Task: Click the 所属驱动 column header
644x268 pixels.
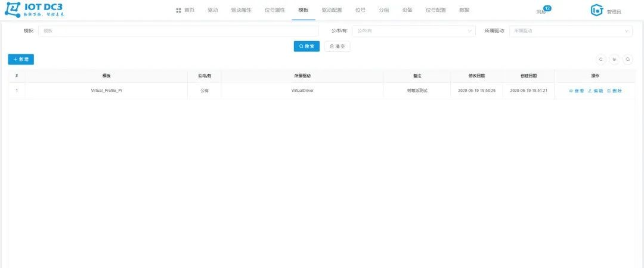Action: pos(302,76)
